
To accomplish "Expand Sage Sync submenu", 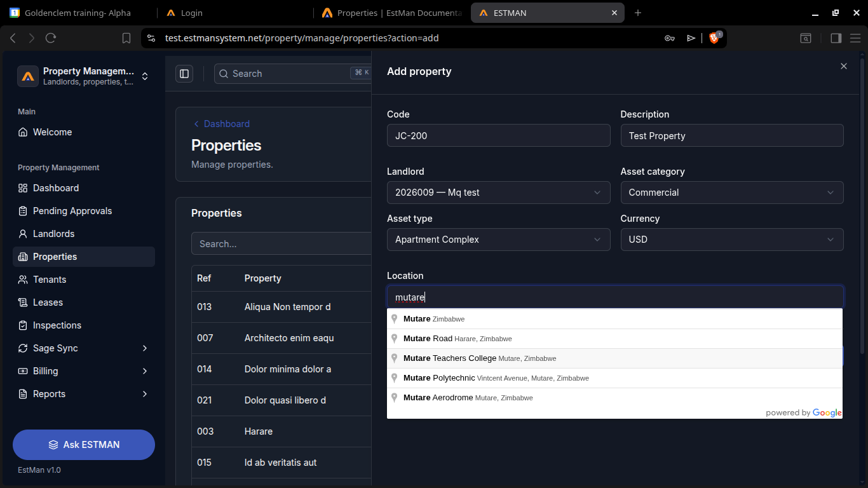I will click(x=84, y=348).
